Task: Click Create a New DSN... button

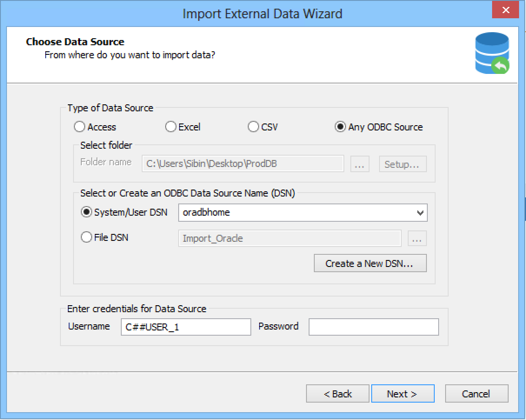Action: pyautogui.click(x=370, y=263)
